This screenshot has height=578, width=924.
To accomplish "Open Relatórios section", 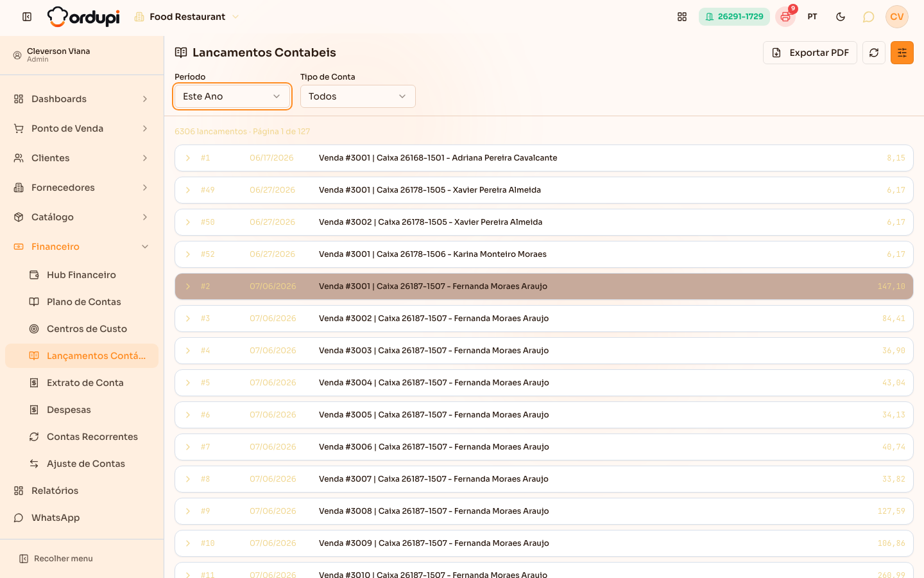I will click(x=82, y=491).
